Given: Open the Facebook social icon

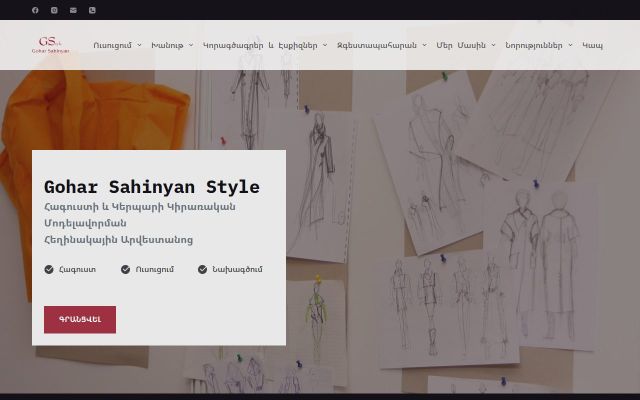Looking at the screenshot, I should [x=35, y=10].
